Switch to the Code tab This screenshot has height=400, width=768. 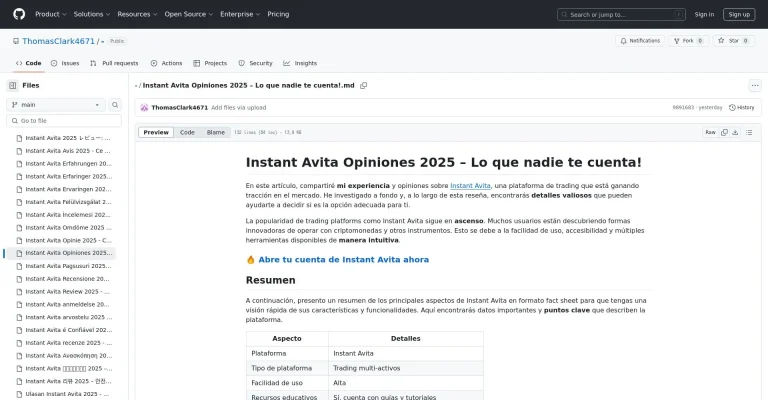point(28,63)
